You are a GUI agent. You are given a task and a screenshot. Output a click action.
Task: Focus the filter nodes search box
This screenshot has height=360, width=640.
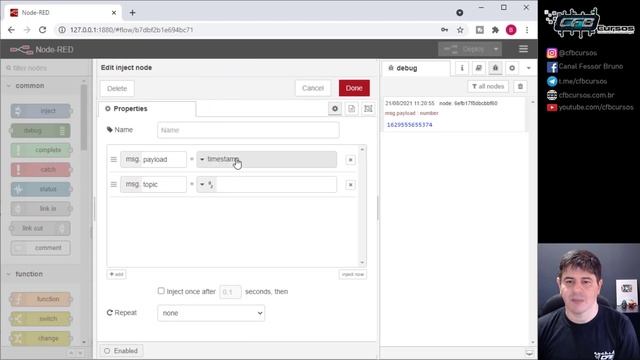pos(47,68)
